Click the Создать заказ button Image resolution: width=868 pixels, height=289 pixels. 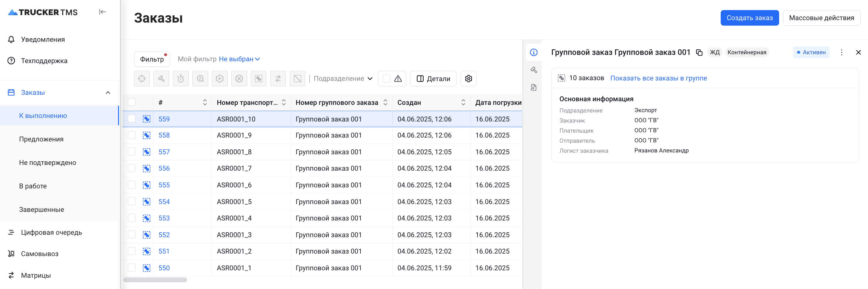click(x=749, y=18)
